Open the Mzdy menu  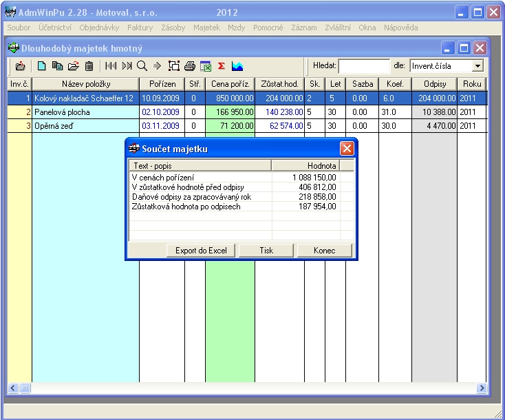pyautogui.click(x=237, y=28)
